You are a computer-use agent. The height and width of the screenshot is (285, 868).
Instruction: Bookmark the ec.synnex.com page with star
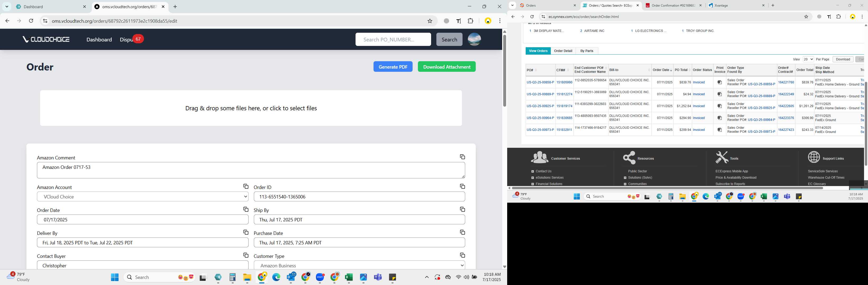pyautogui.click(x=806, y=16)
